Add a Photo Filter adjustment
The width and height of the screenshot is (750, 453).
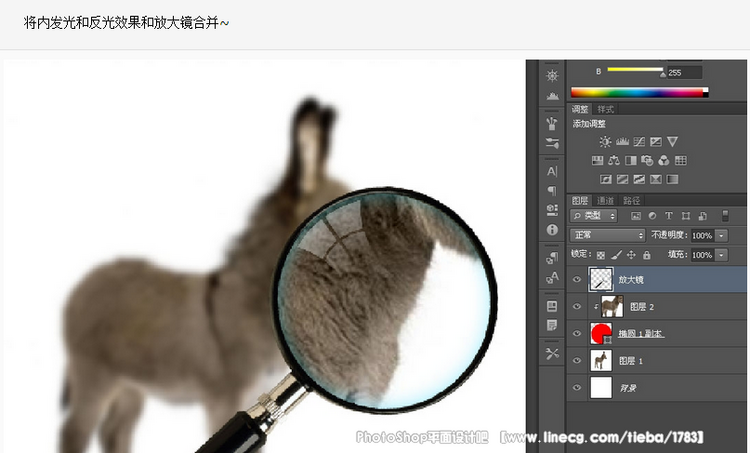point(647,160)
